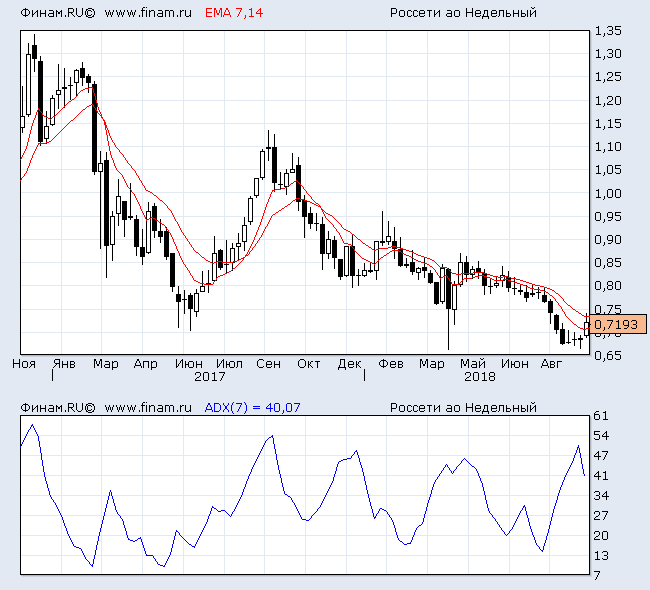650x590 pixels.
Task: Click the 1,00 price axis value
Action: (608, 193)
